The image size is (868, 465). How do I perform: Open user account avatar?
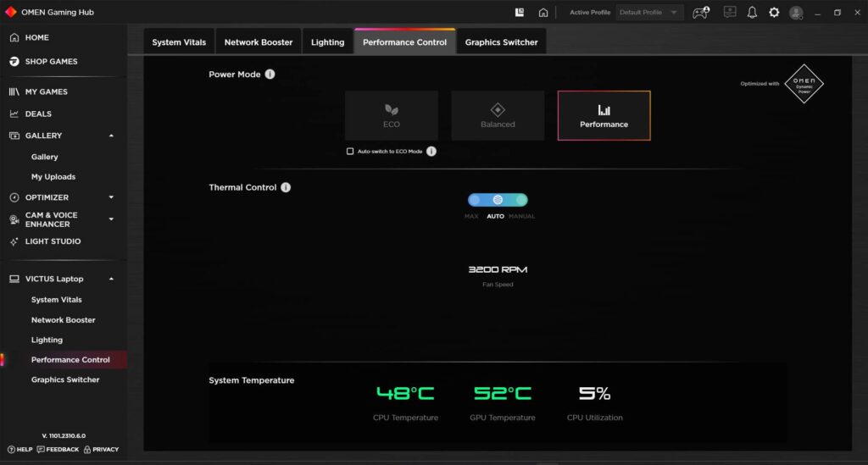tap(796, 13)
